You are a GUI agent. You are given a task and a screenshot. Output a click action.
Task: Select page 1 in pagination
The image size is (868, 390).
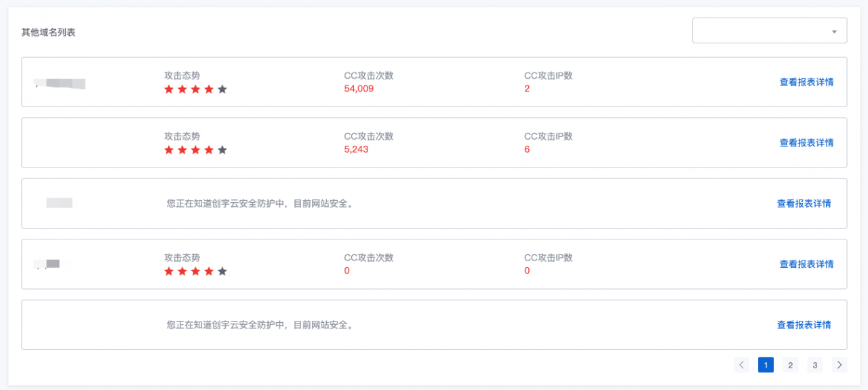click(766, 365)
